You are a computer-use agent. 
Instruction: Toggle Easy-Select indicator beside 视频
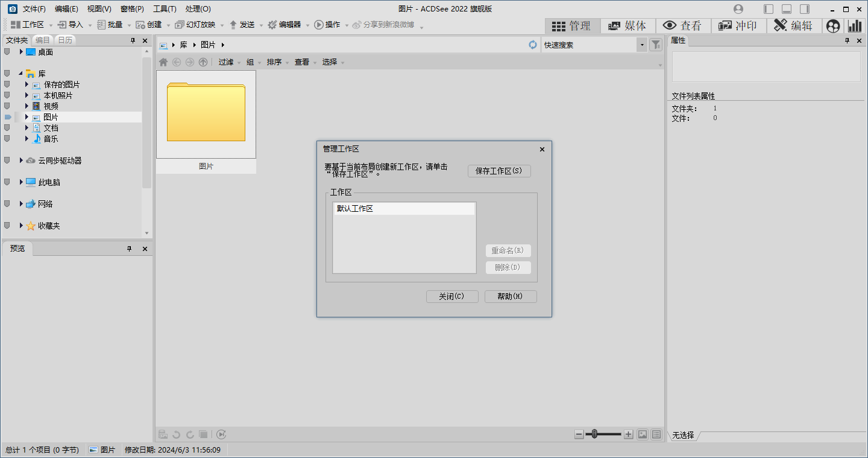coord(7,106)
